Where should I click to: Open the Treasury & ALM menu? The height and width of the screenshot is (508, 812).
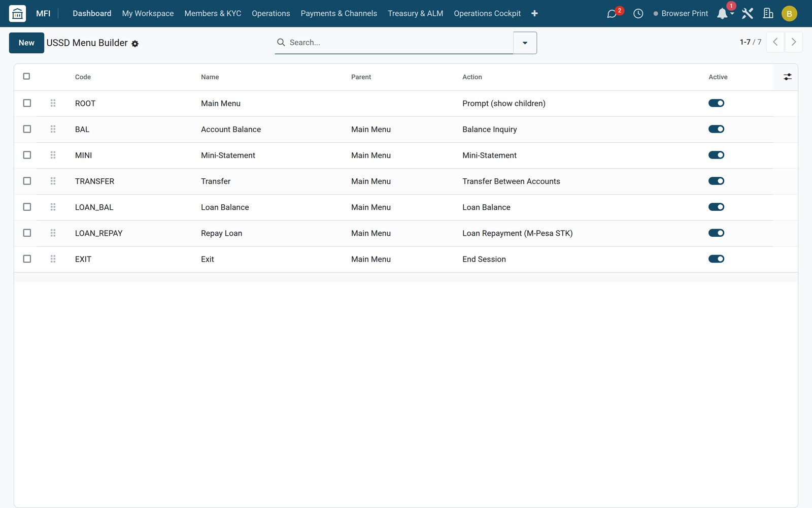[x=415, y=14]
